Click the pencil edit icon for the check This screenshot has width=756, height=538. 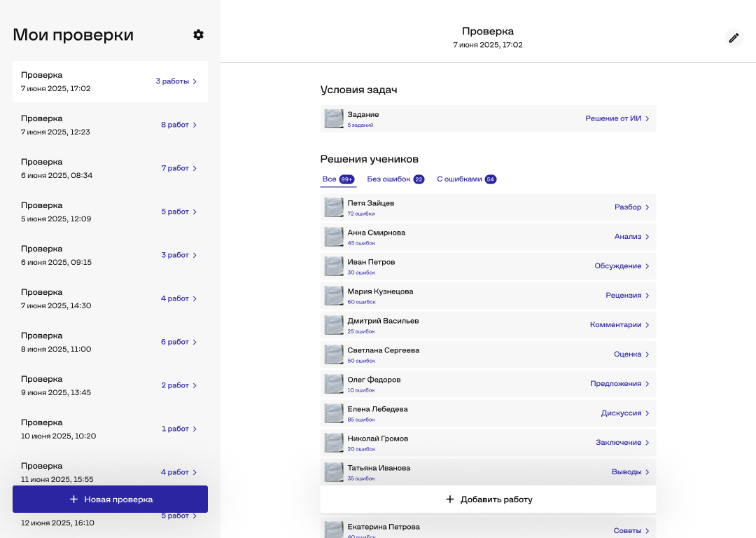click(x=734, y=38)
